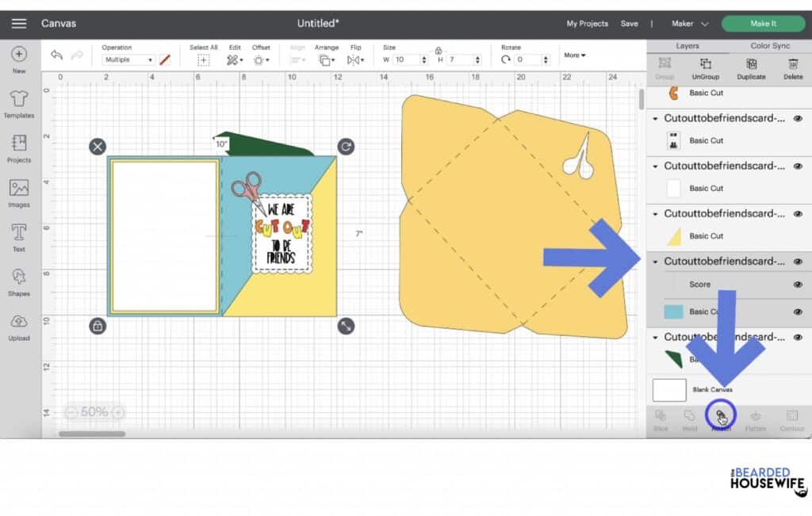The height and width of the screenshot is (516, 812).
Task: Open the Shapes tool
Action: coord(19,281)
